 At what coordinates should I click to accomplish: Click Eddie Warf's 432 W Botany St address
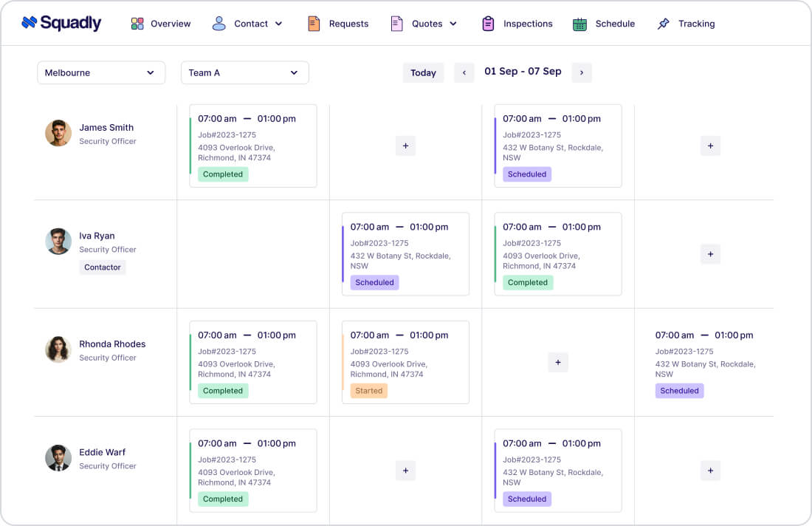pos(553,477)
